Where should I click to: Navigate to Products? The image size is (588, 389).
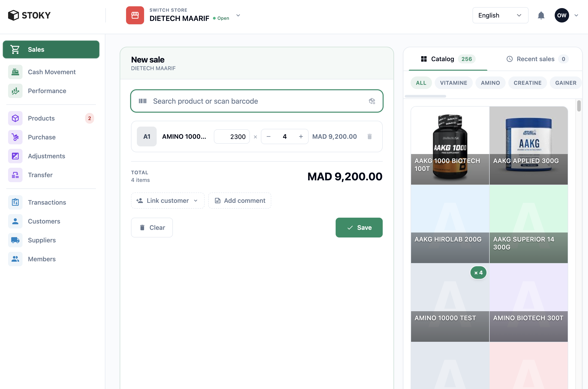[x=51, y=118]
